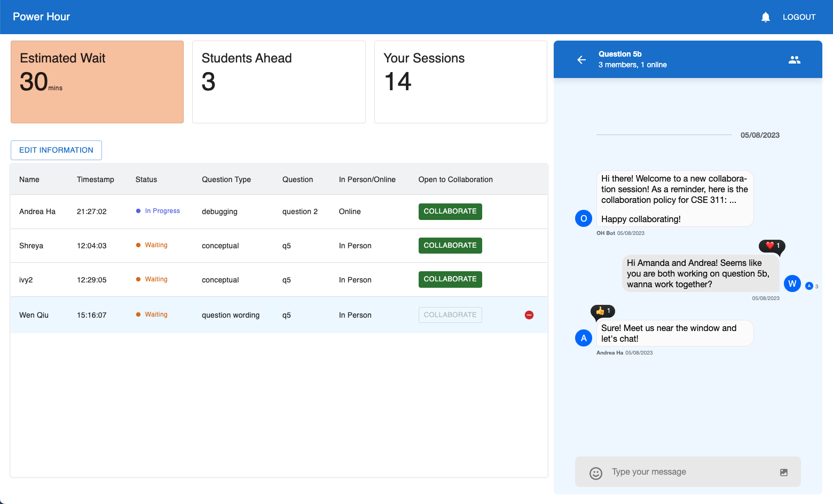Collaborate with ivy2
Image resolution: width=833 pixels, height=504 pixels.
coord(450,279)
